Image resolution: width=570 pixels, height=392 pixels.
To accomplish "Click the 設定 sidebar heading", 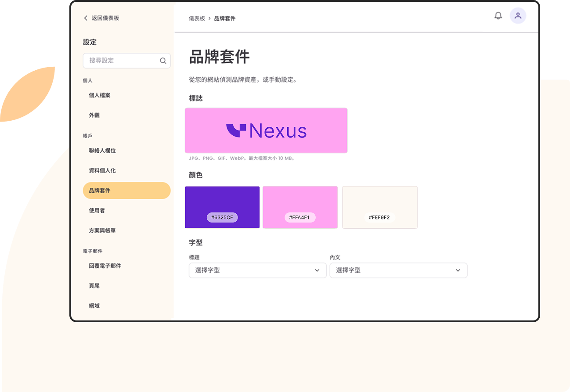I will [90, 42].
